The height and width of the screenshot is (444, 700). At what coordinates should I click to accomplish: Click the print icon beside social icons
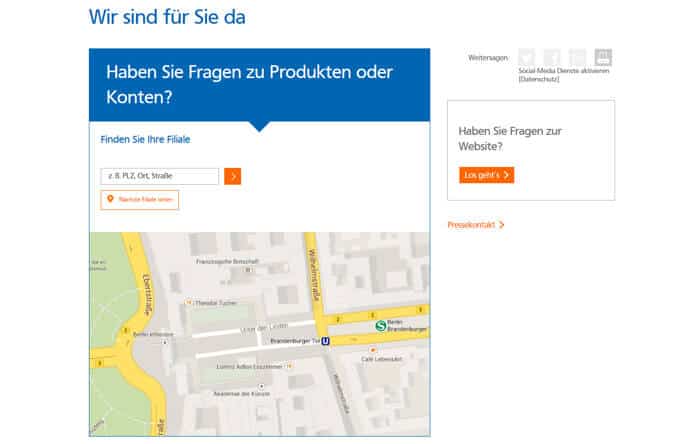pyautogui.click(x=603, y=57)
